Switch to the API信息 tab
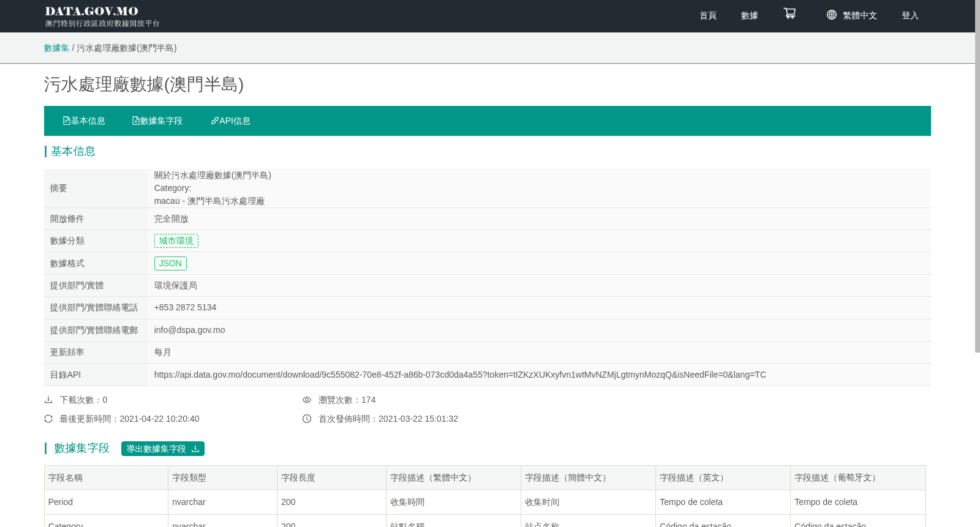The height and width of the screenshot is (527, 980). pos(231,121)
